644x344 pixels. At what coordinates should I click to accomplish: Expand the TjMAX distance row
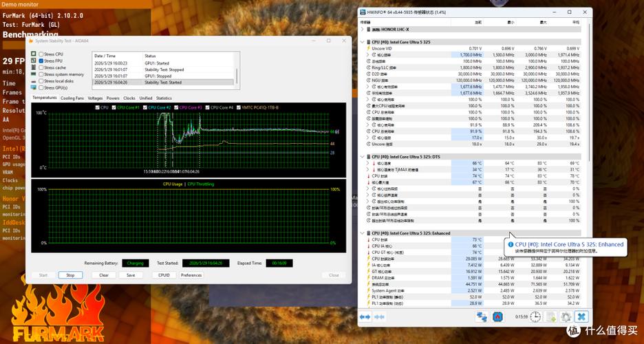367,169
